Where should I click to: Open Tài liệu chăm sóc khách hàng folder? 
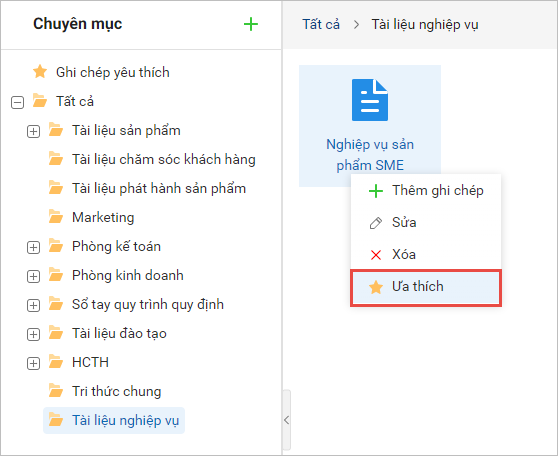[164, 159]
